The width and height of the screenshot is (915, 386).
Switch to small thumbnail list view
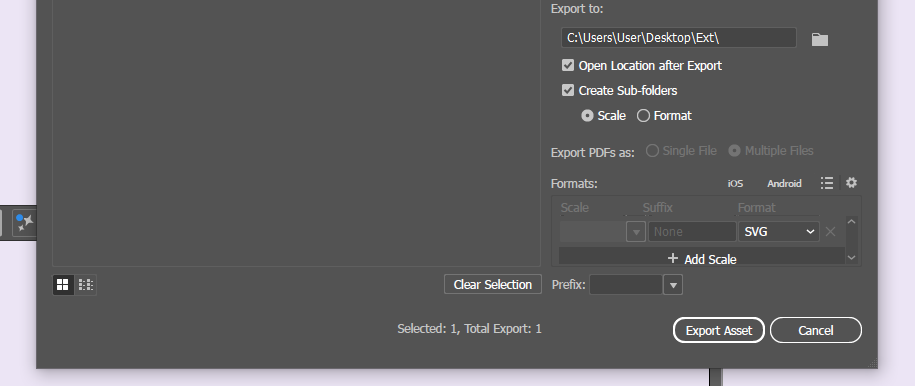click(x=86, y=285)
